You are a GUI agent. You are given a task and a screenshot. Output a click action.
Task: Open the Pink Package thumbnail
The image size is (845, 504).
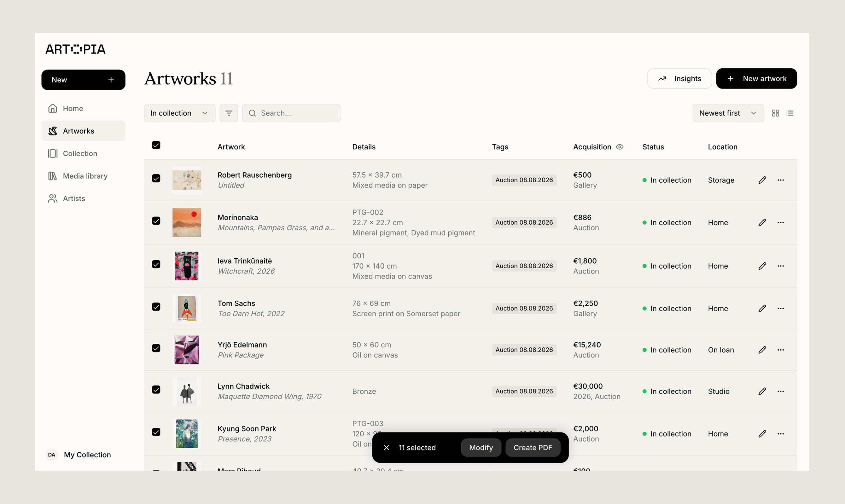(x=187, y=350)
